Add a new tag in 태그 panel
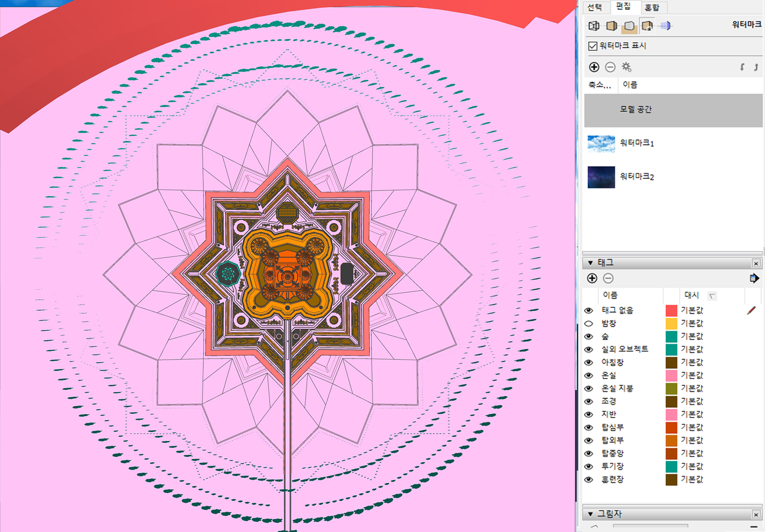 point(592,278)
